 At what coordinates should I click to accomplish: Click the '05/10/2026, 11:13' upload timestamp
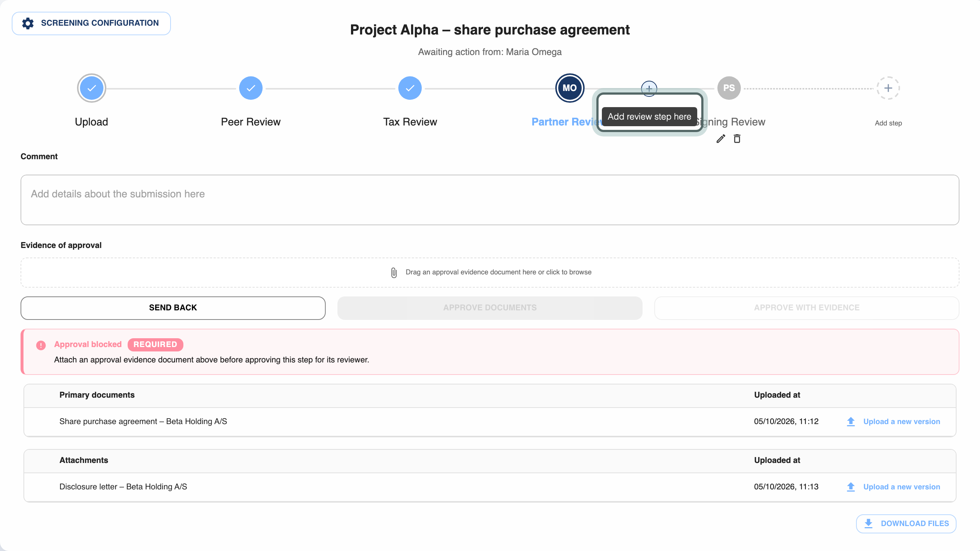[x=786, y=487]
